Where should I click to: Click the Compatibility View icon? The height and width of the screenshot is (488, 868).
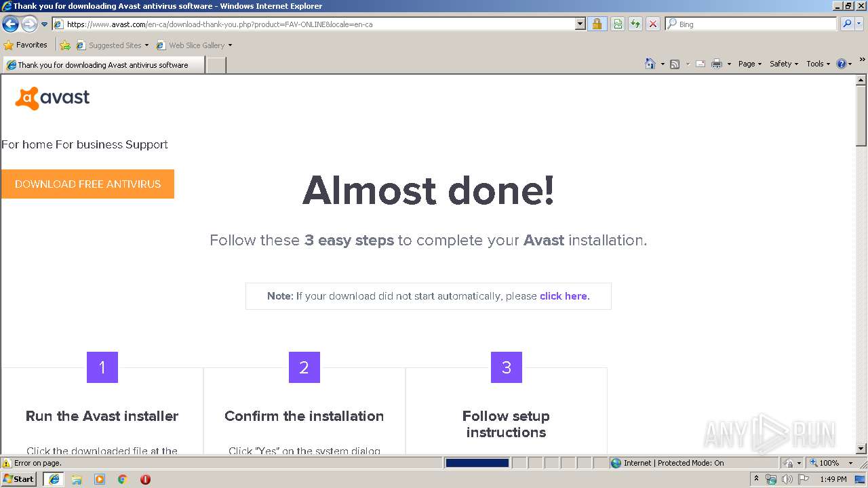[618, 24]
